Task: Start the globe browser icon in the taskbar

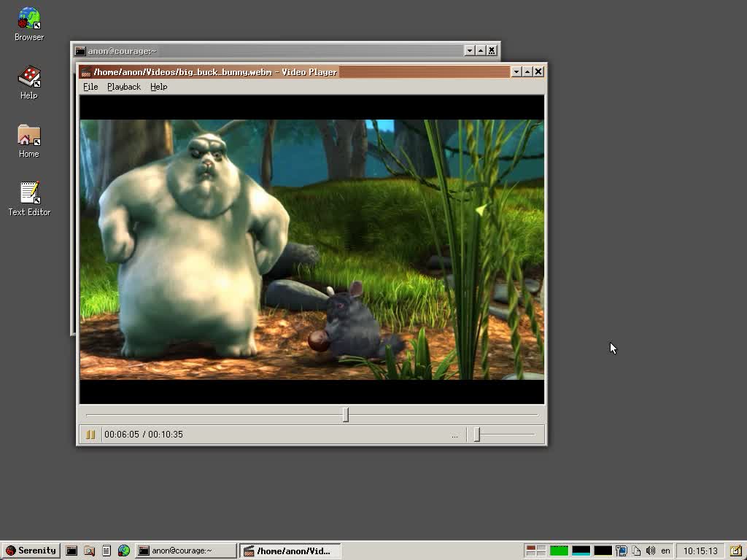Action: point(124,551)
